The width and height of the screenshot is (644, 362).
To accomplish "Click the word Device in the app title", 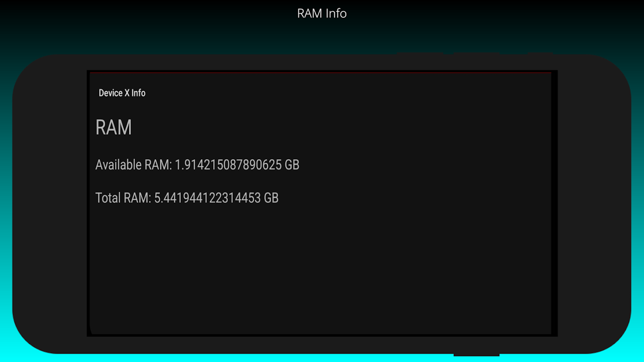I will tap(111, 93).
